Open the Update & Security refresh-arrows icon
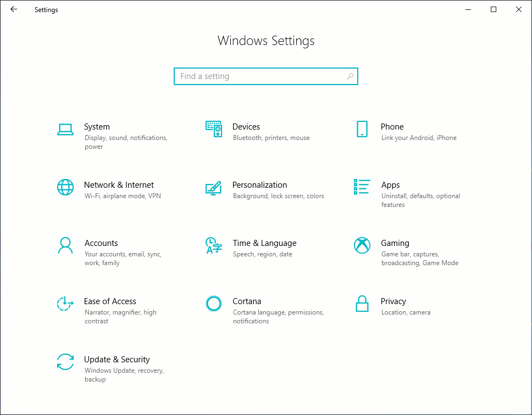Viewport: 532px width, 415px height. [x=65, y=362]
